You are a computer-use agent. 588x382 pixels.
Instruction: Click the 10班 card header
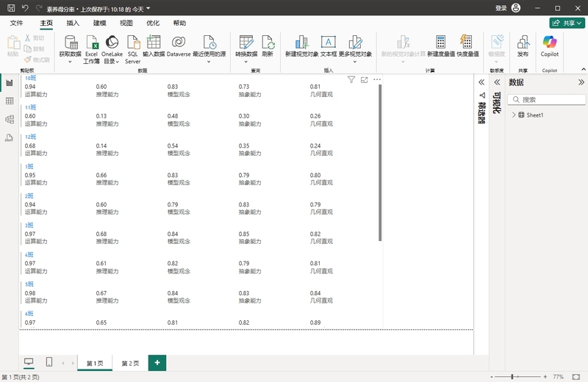point(30,78)
